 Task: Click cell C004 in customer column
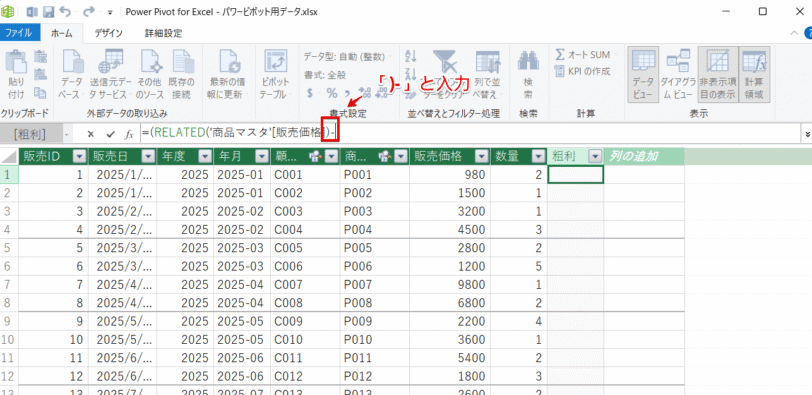point(305,229)
